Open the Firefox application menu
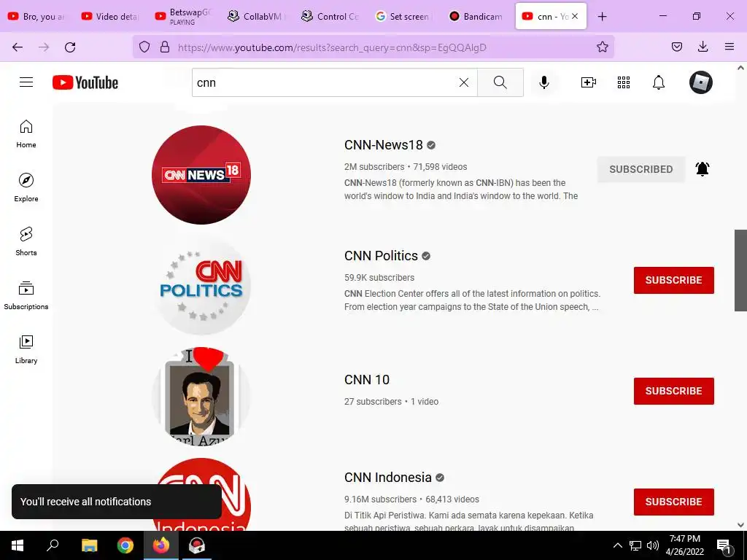 [729, 47]
